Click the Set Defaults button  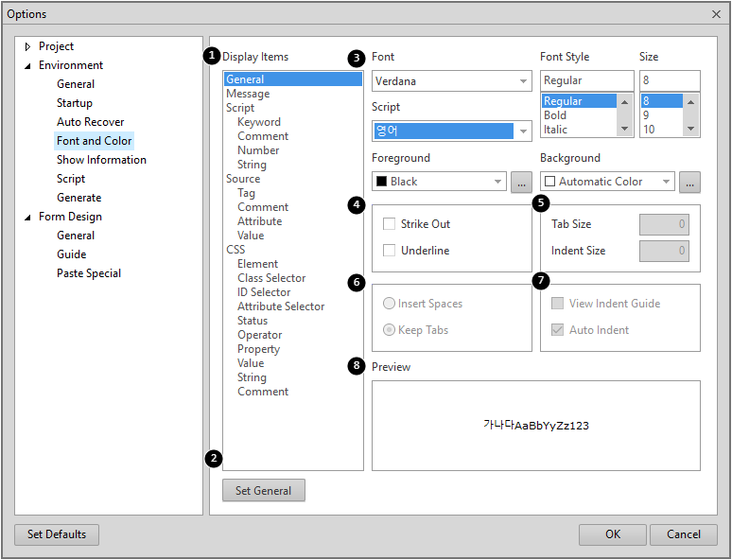click(57, 534)
